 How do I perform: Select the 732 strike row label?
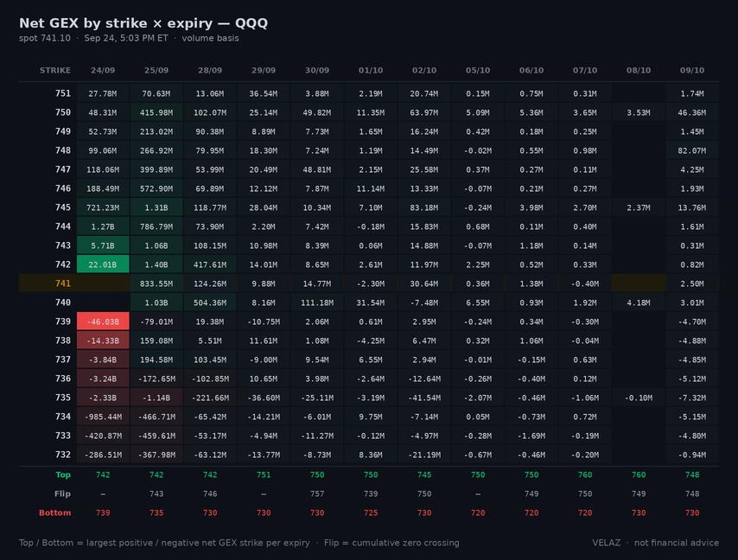[62, 455]
